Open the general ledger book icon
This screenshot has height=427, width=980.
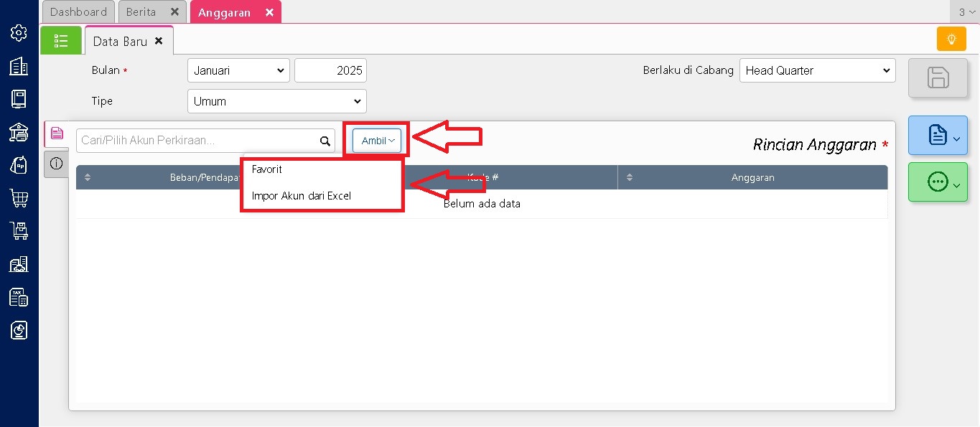[x=19, y=99]
